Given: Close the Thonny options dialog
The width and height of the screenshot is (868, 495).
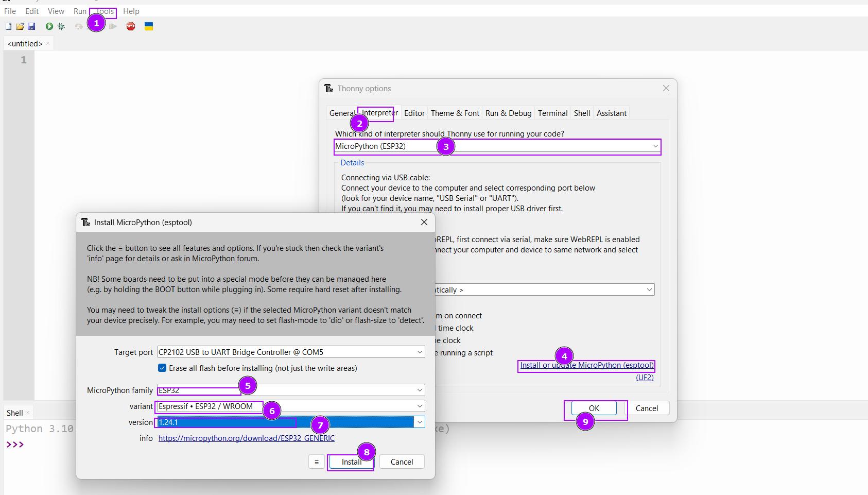Looking at the screenshot, I should tap(666, 88).
